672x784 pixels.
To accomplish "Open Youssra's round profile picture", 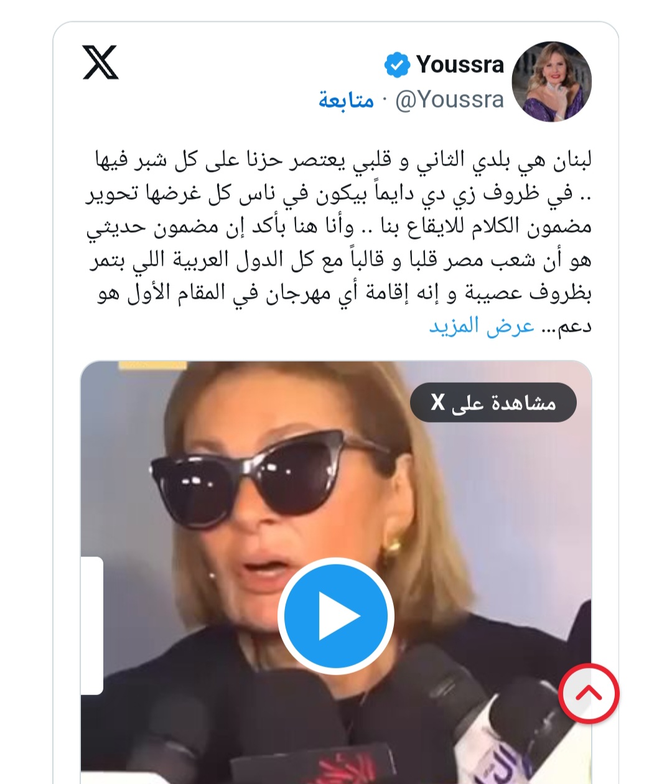I will (551, 82).
